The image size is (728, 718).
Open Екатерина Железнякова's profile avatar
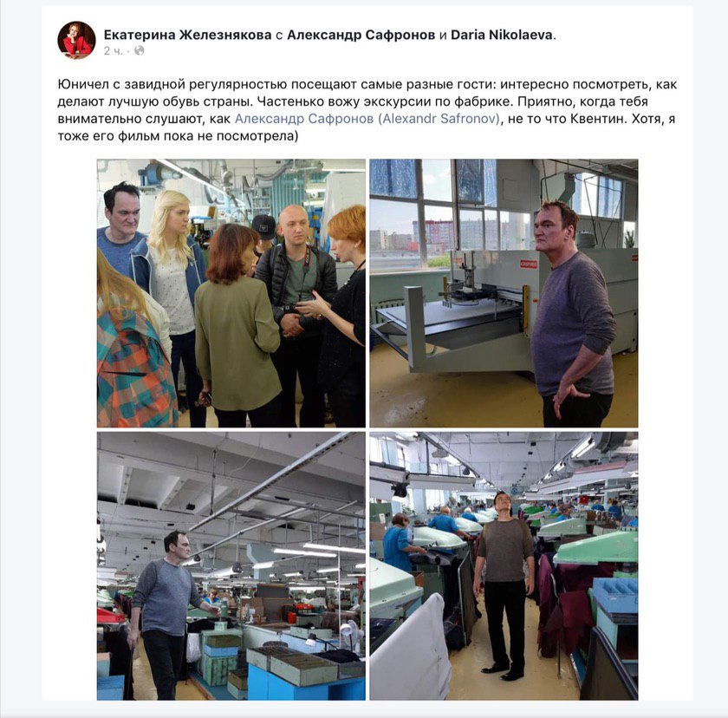click(76, 41)
